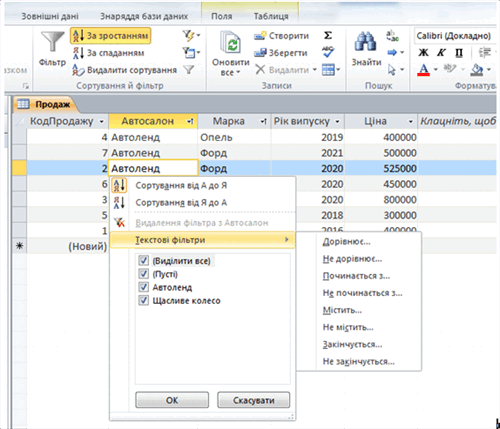Click the Оновити все refresh icon
The image size is (500, 429).
pyautogui.click(x=230, y=42)
